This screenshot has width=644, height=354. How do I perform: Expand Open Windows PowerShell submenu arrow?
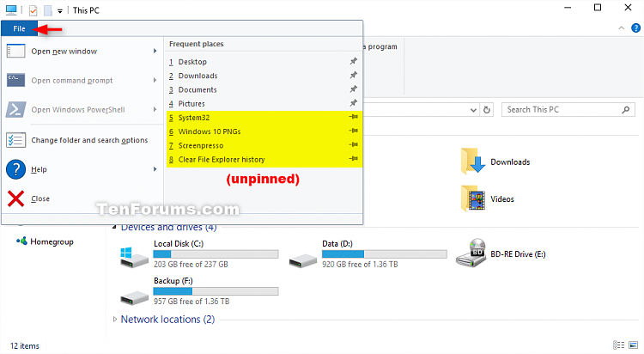pos(155,109)
